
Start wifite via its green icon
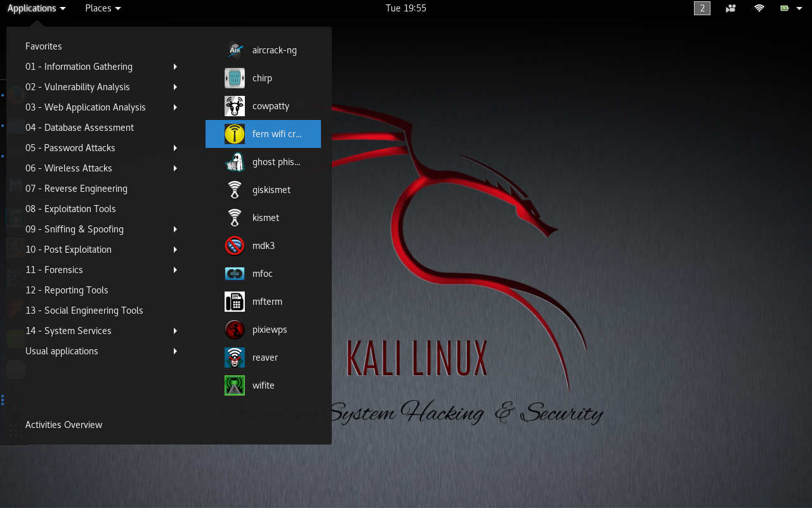click(x=235, y=385)
